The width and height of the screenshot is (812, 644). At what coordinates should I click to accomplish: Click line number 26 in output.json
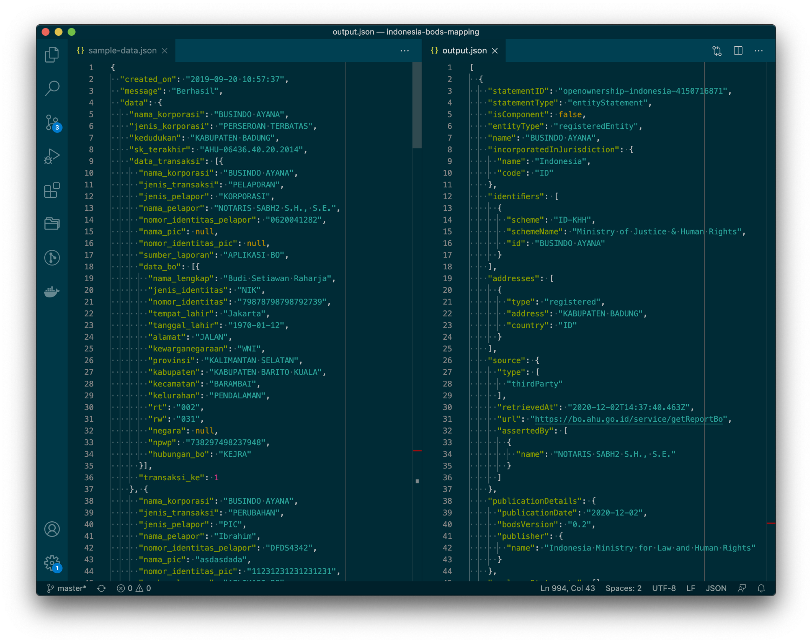[x=447, y=360]
